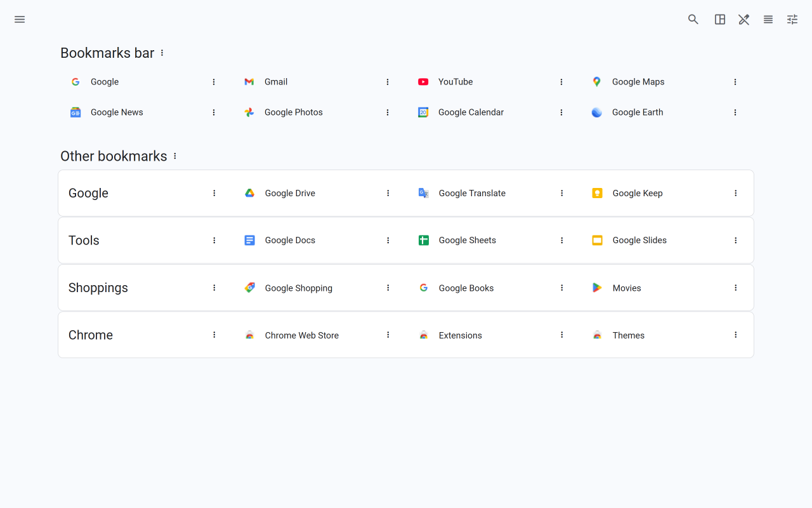Open options menu for Google bookmark

coord(214,82)
